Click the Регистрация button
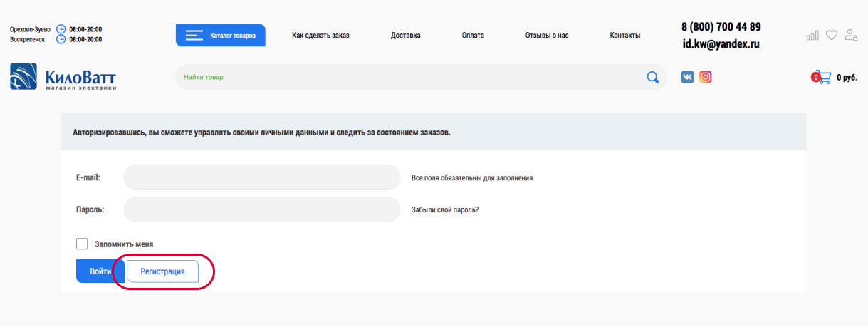The height and width of the screenshot is (327, 868). pos(162,271)
